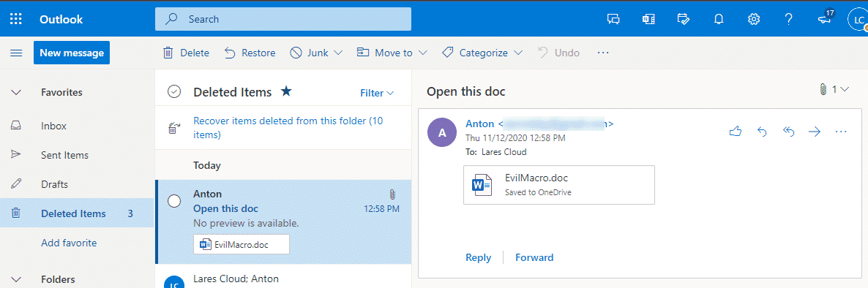
Task: Click the Reply text link
Action: [479, 257]
